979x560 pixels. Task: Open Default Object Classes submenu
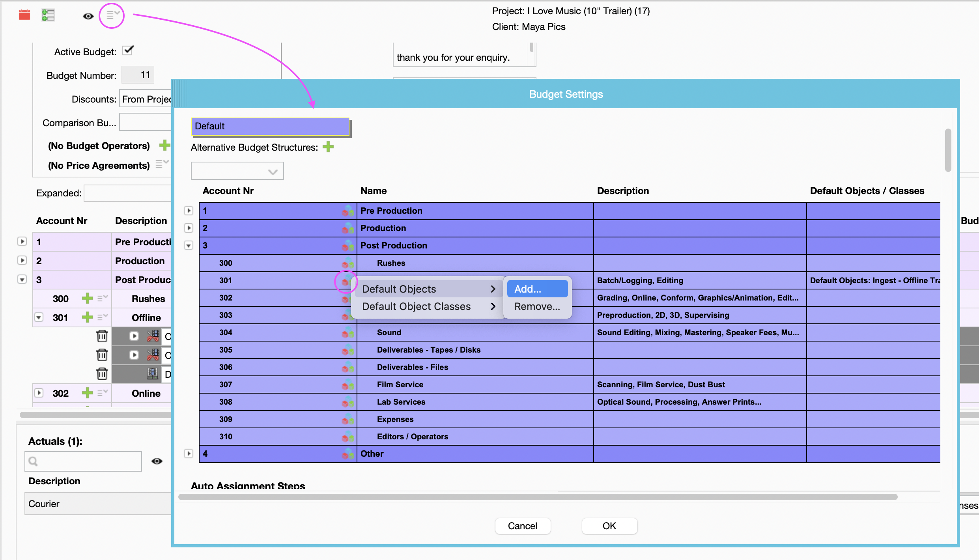428,306
